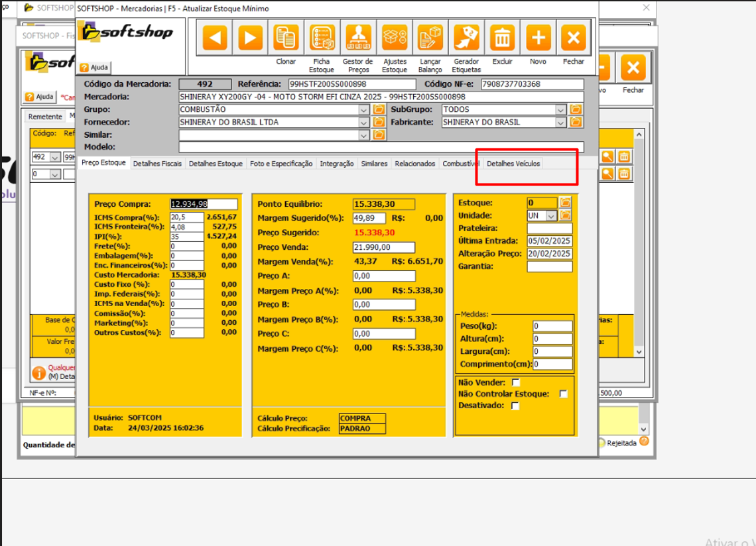The height and width of the screenshot is (546, 756).
Task: Expand the Unidade dropdown
Action: click(x=551, y=216)
